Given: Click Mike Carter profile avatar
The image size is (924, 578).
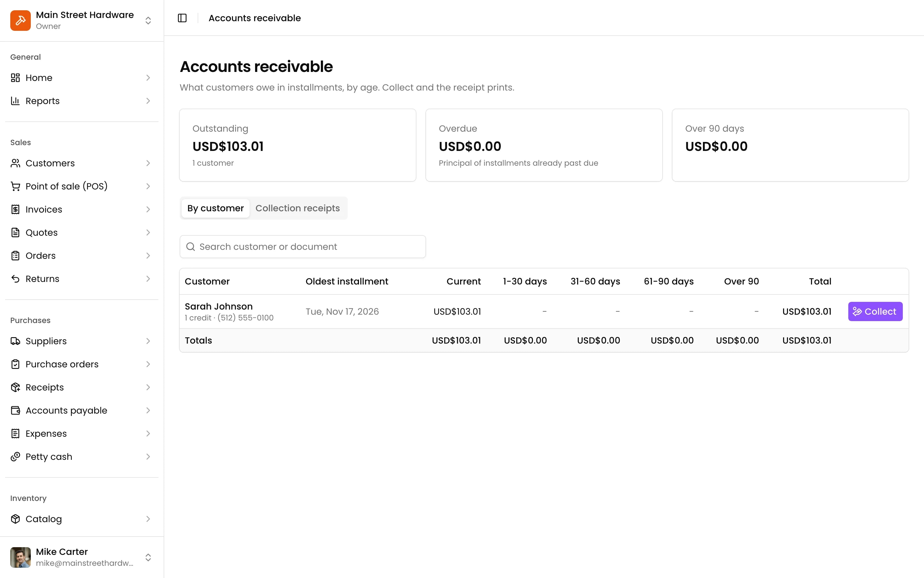Looking at the screenshot, I should 20,557.
